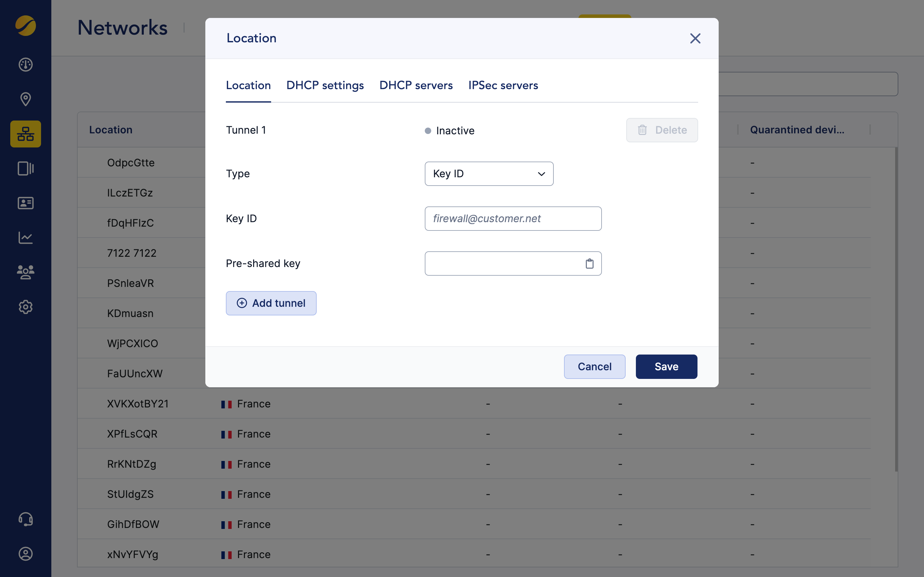Switch to the DHCP settings tab

[325, 85]
